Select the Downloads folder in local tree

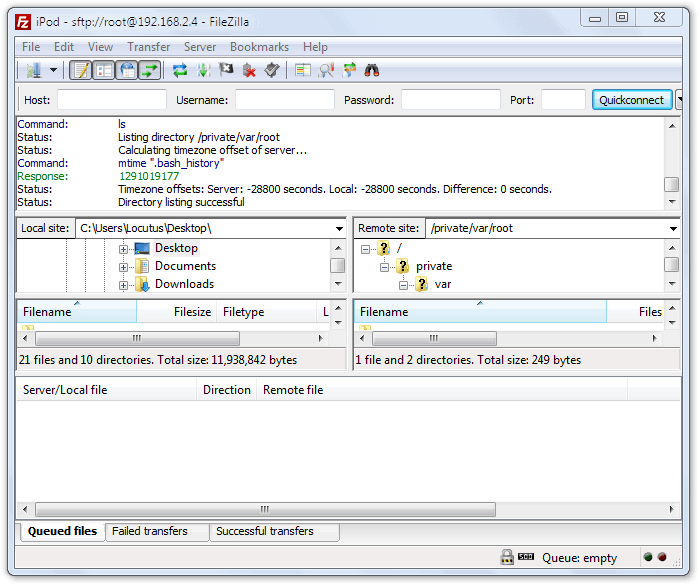(184, 284)
